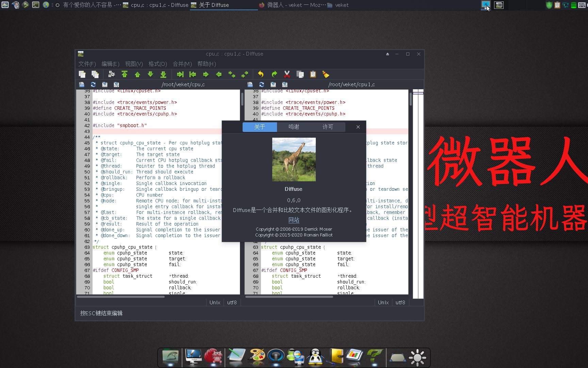Image resolution: width=588 pixels, height=368 pixels.
Task: Switch to the 鸣谢 credits tab
Action: [x=294, y=127]
